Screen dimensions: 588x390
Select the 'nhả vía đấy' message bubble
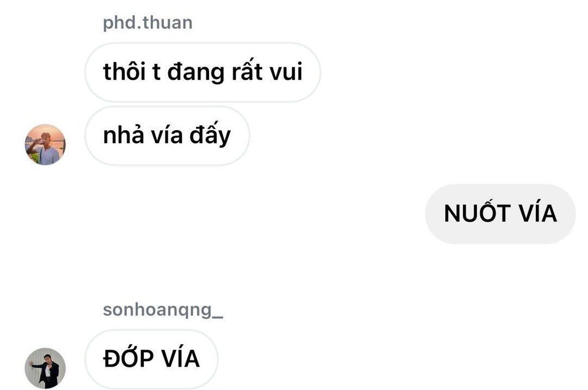click(x=167, y=136)
